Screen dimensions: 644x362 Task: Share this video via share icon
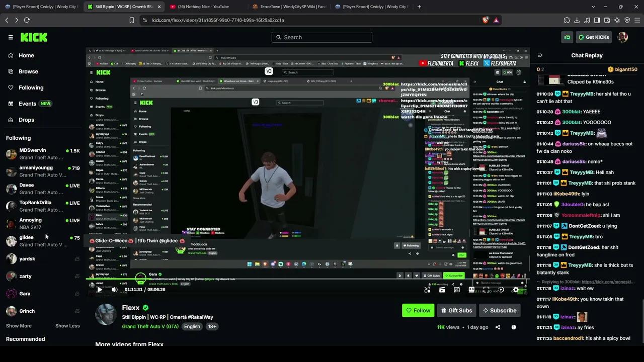pyautogui.click(x=498, y=327)
